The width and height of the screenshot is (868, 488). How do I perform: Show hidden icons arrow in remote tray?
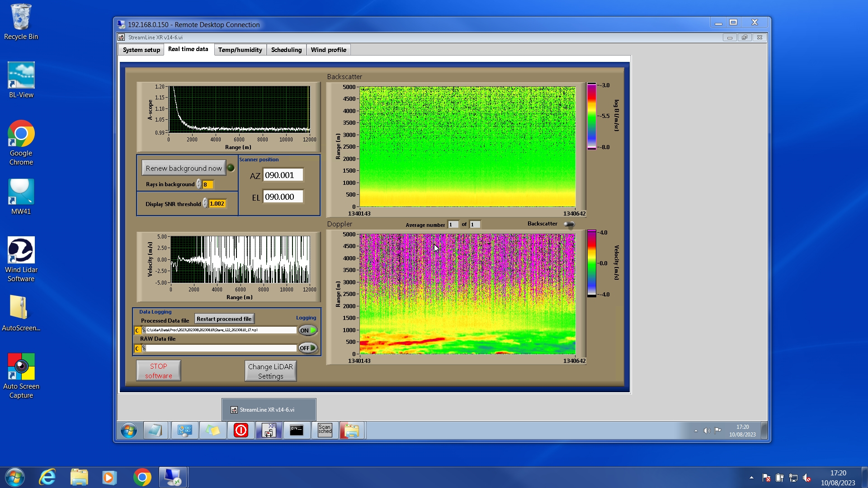[x=696, y=431]
